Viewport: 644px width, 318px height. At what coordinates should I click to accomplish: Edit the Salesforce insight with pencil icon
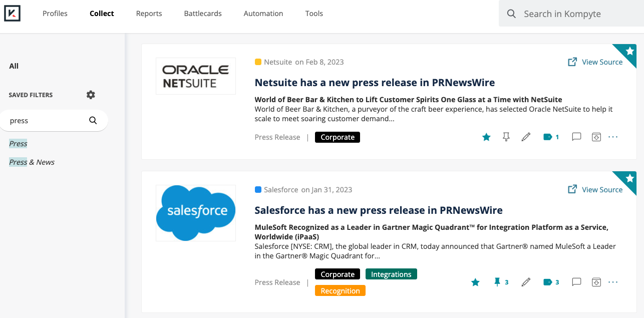point(526,282)
